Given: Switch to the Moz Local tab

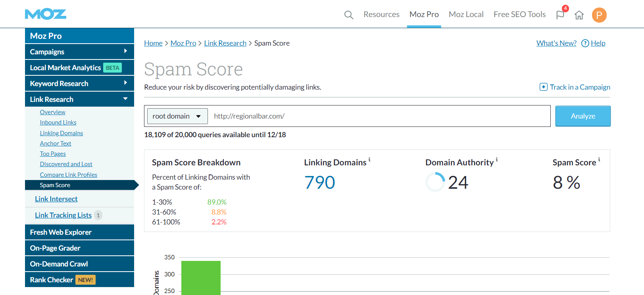Looking at the screenshot, I should point(466,15).
